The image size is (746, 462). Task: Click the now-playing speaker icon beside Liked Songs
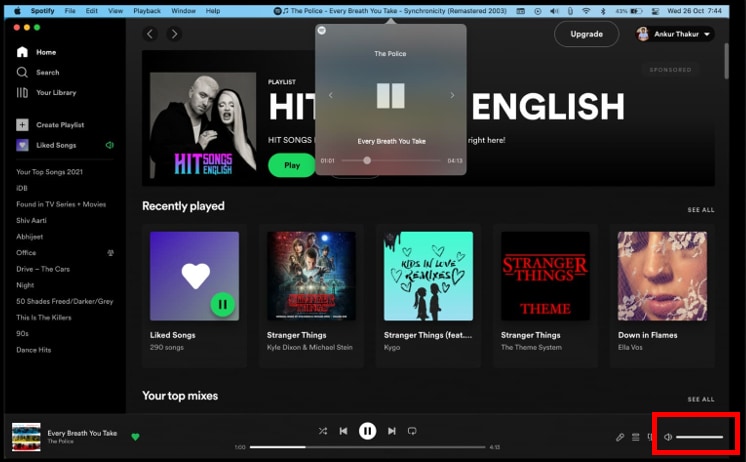click(109, 145)
